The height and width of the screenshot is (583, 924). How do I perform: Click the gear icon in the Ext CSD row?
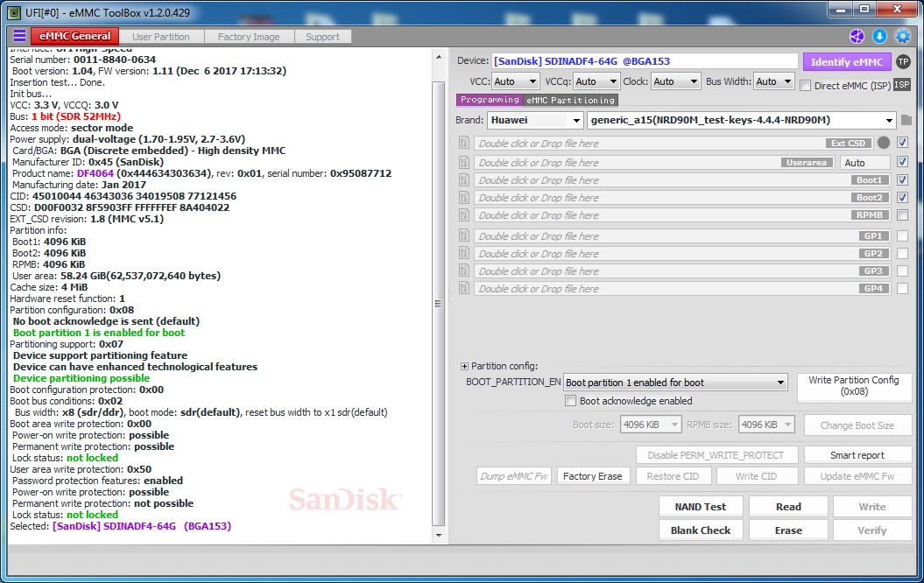point(884,143)
